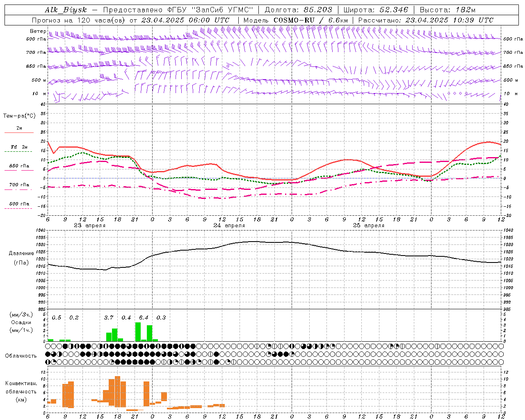Click the 850 гПа temperature legend entry

[x=19, y=166]
